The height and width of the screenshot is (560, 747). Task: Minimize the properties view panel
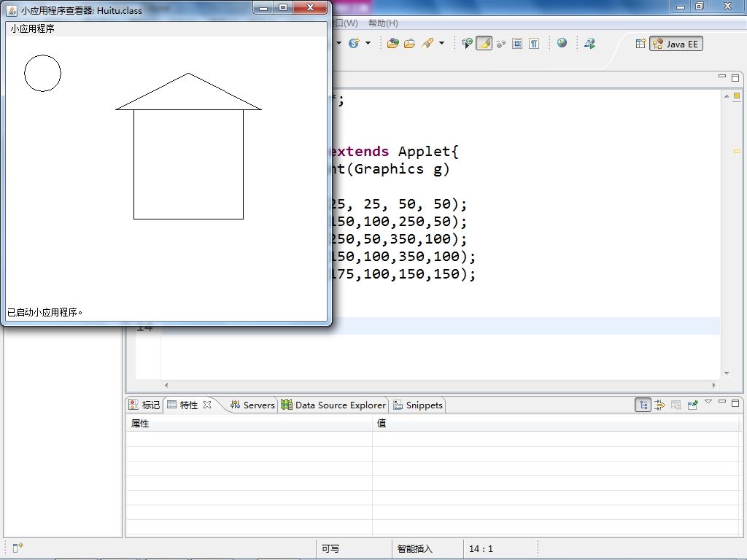click(722, 402)
